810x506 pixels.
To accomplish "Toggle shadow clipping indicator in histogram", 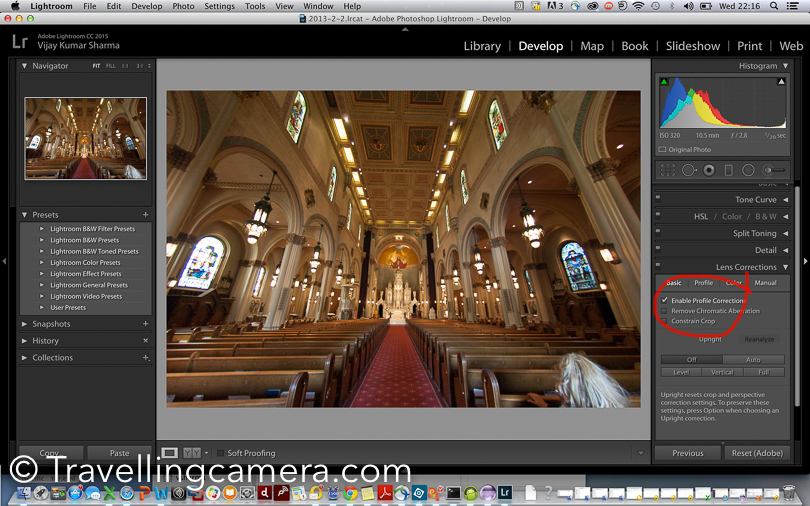I will tap(664, 82).
